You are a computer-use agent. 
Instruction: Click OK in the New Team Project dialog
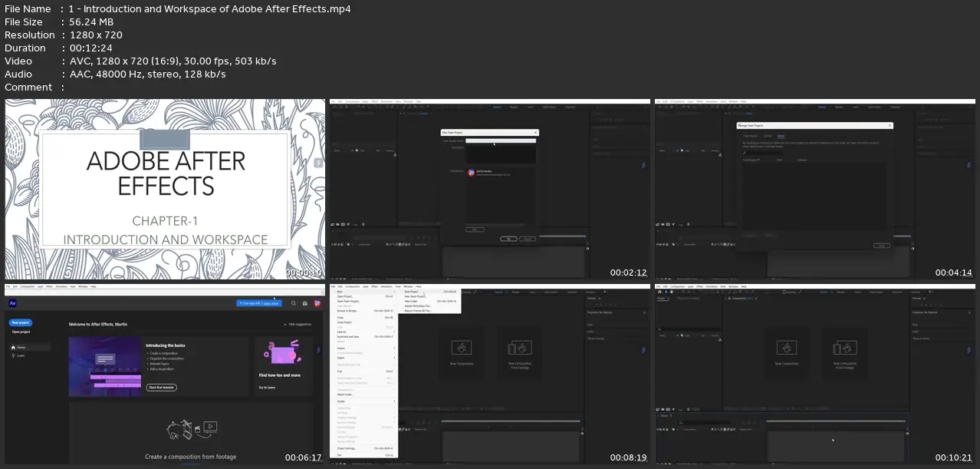click(508, 239)
